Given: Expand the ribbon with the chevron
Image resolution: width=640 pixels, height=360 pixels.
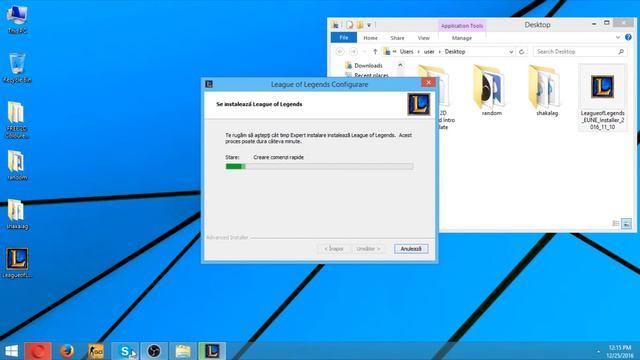Looking at the screenshot, I should pyautogui.click(x=618, y=37).
